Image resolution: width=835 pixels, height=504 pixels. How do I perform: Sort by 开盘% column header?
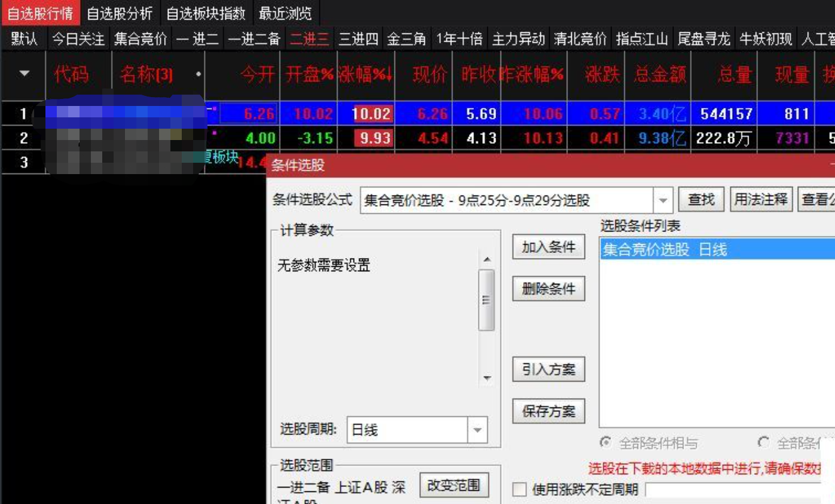pos(309,75)
